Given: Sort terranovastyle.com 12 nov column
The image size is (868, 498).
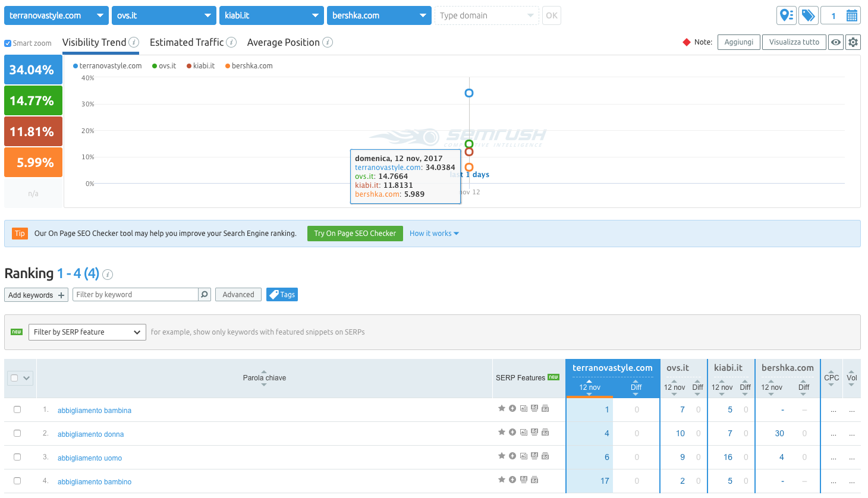Looking at the screenshot, I should [x=590, y=387].
